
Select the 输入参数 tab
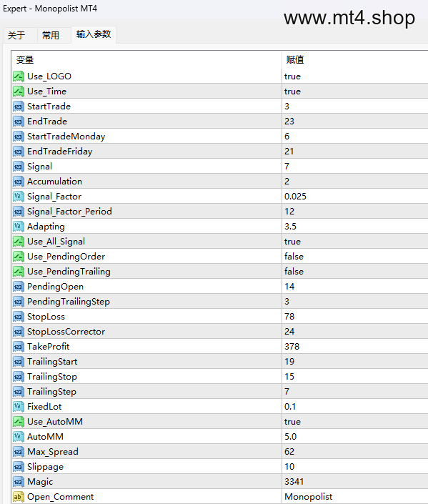click(94, 34)
